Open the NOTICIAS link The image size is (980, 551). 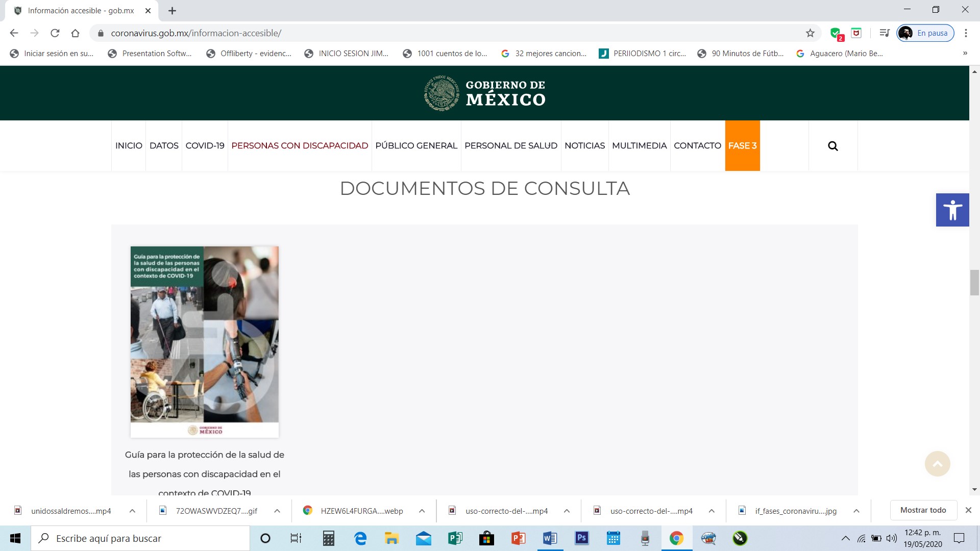[584, 146]
